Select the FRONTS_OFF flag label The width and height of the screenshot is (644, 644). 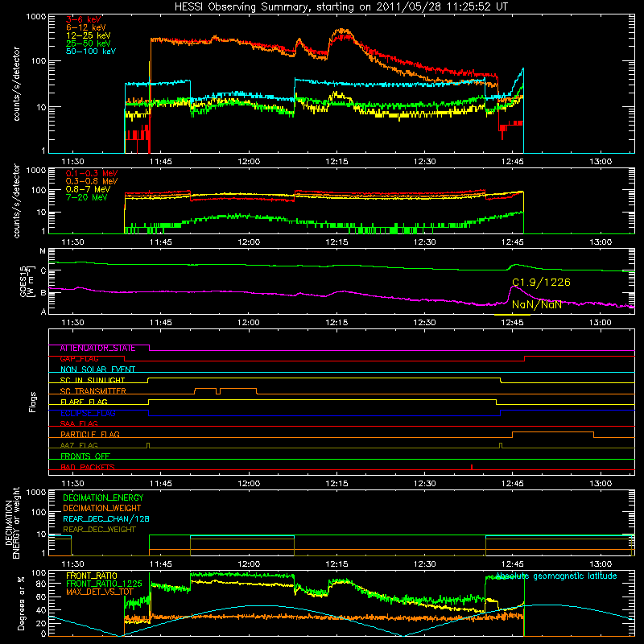pyautogui.click(x=85, y=456)
